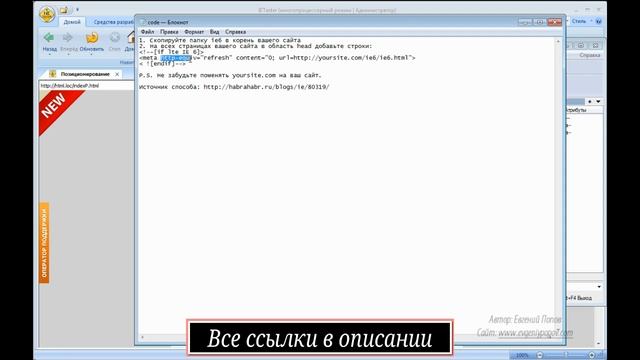Open the dropdown arrow under Вперед
The height and width of the screenshot is (360, 640).
click(68, 54)
